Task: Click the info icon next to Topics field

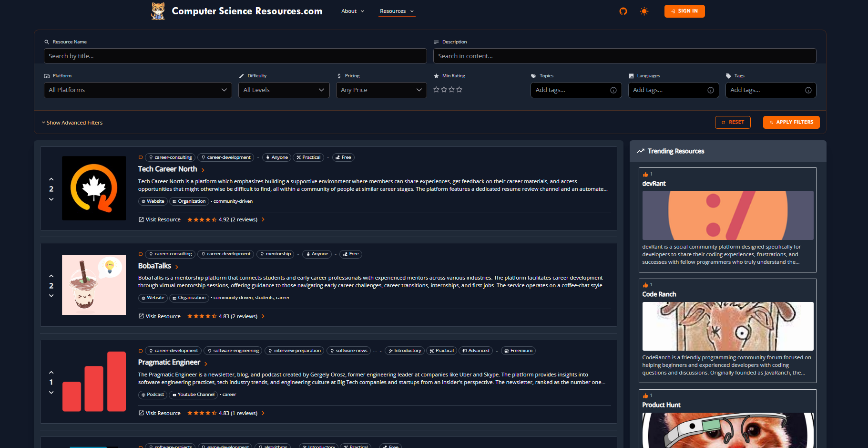Action: (x=614, y=90)
